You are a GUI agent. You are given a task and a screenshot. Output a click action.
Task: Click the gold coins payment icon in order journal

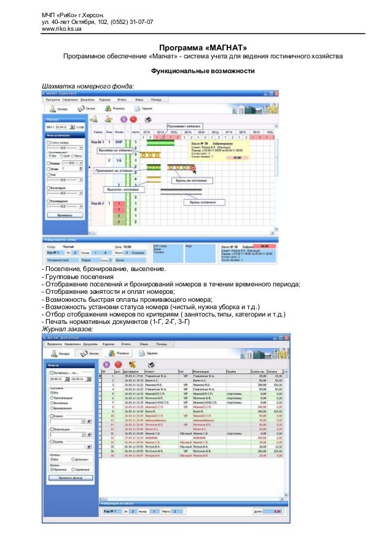point(132,364)
